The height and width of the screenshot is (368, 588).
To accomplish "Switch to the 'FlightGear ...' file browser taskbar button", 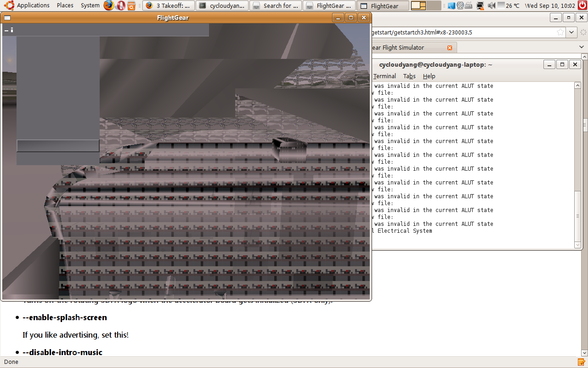I will [329, 6].
